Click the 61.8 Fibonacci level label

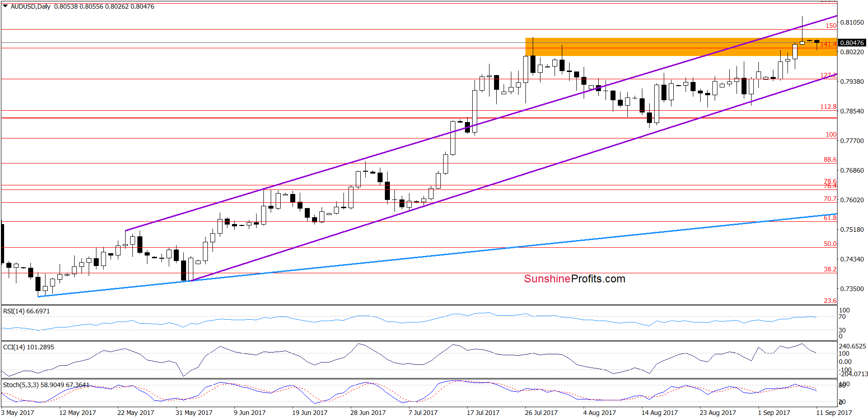click(x=830, y=218)
